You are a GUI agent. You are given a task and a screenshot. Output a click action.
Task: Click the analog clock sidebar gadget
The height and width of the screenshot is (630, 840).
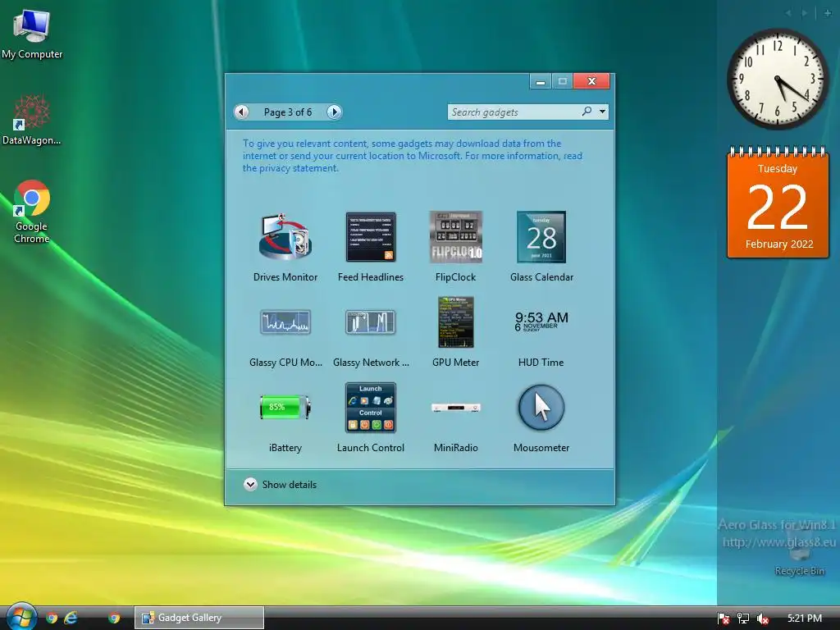coord(778,79)
